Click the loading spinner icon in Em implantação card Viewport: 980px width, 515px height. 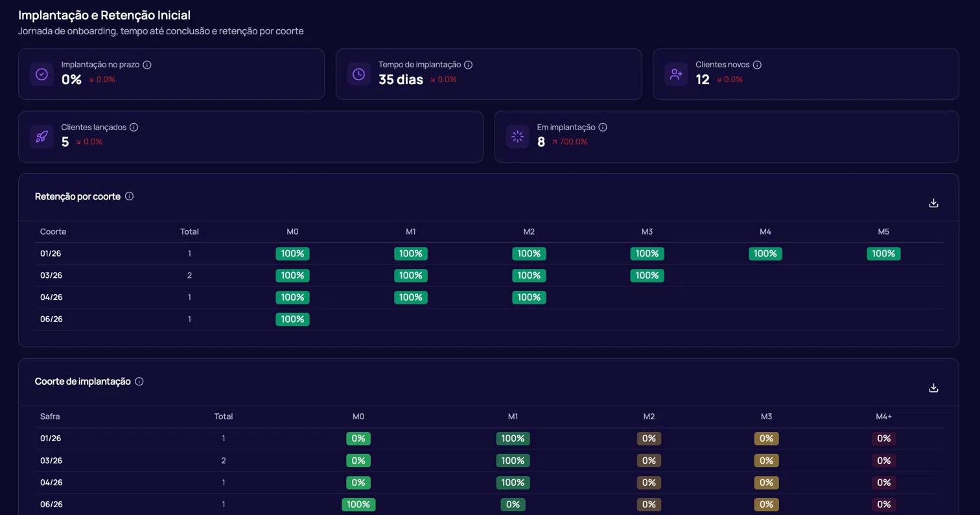(517, 137)
